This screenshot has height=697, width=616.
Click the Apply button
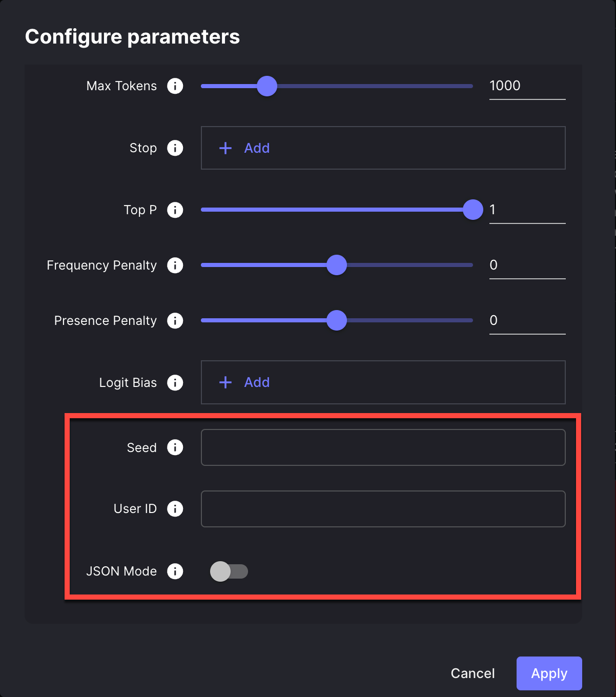coord(549,673)
